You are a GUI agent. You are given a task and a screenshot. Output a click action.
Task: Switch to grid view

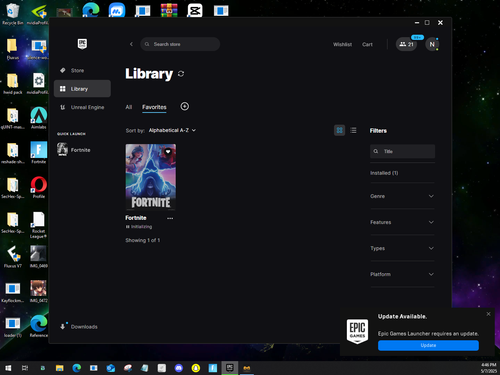coord(340,130)
